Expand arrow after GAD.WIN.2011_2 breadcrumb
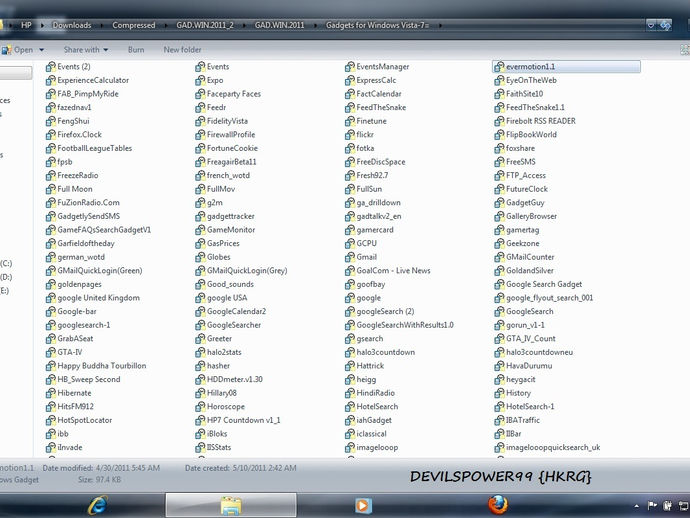The width and height of the screenshot is (690, 518). click(x=244, y=25)
